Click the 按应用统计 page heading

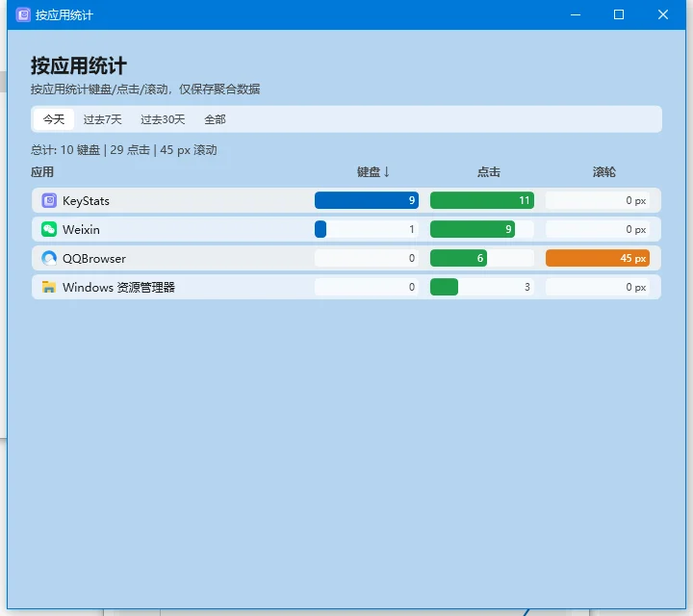(x=79, y=65)
